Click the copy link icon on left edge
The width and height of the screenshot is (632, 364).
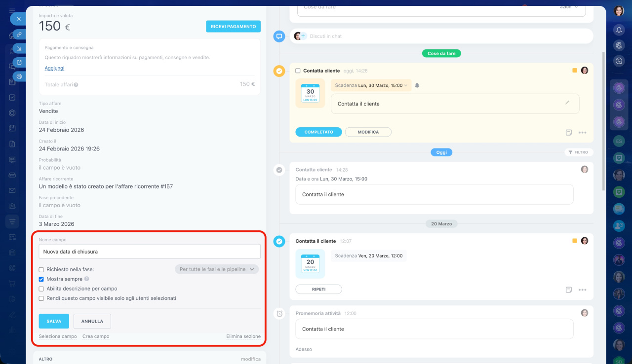coord(19,34)
